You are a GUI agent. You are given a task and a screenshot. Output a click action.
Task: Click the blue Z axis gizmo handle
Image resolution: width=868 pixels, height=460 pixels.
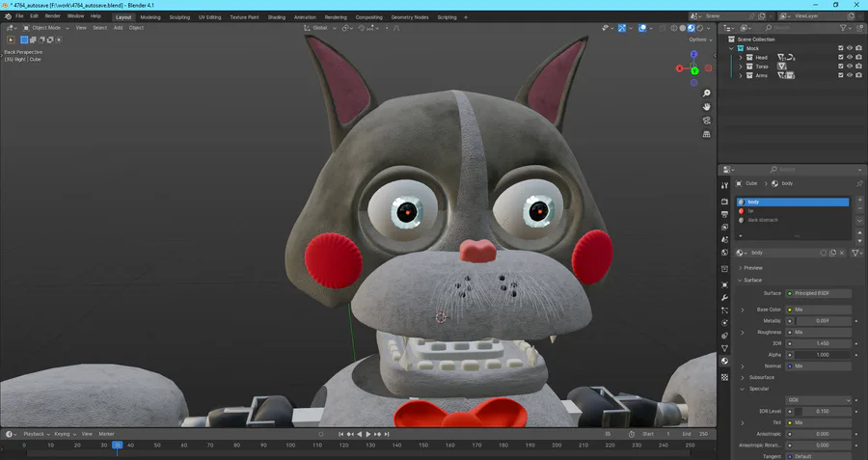click(x=694, y=54)
